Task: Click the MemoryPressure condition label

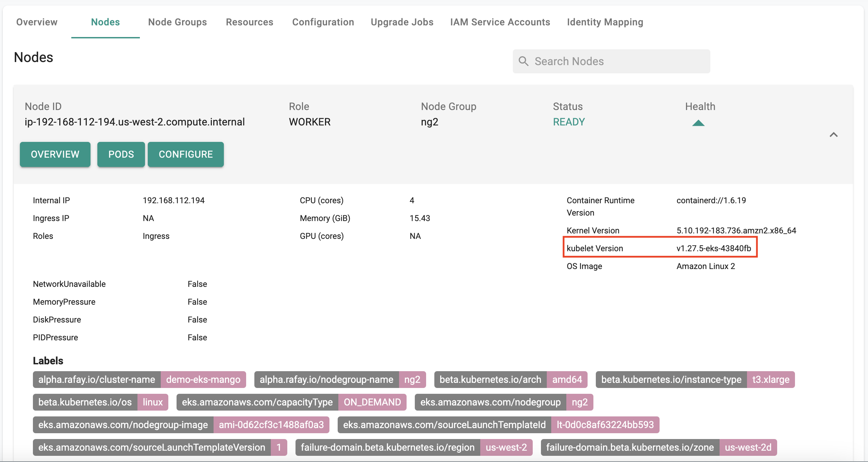Action: tap(64, 302)
